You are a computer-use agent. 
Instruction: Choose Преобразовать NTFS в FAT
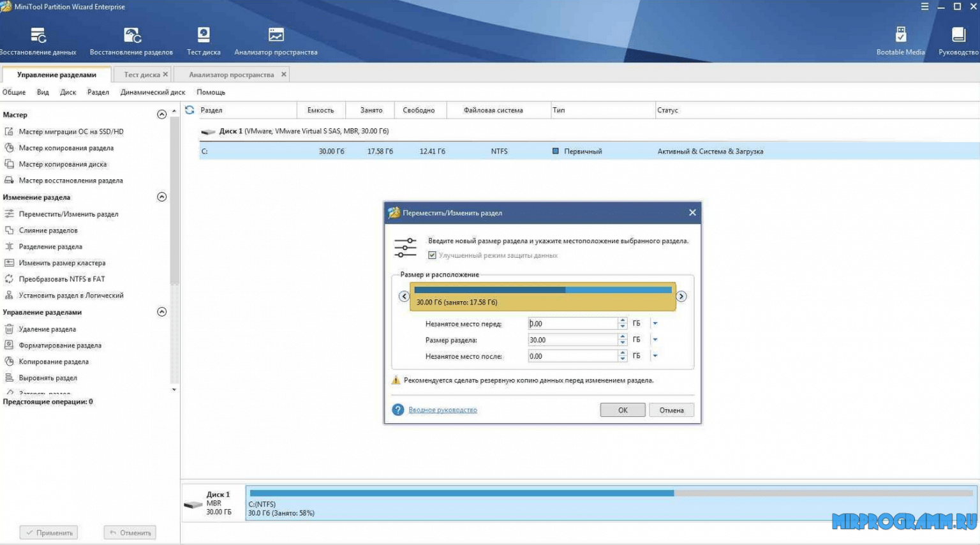[61, 280]
